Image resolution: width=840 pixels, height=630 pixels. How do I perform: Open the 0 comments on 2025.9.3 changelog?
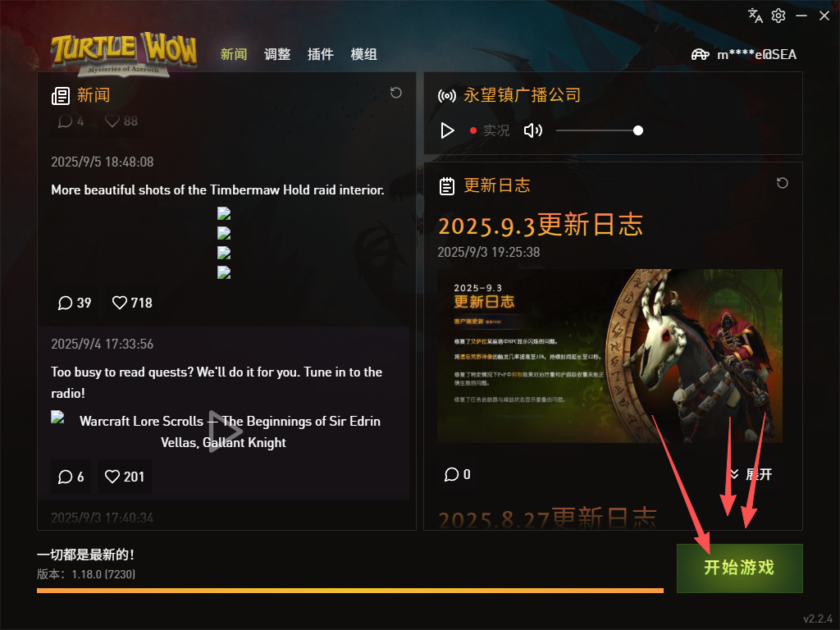(458, 475)
